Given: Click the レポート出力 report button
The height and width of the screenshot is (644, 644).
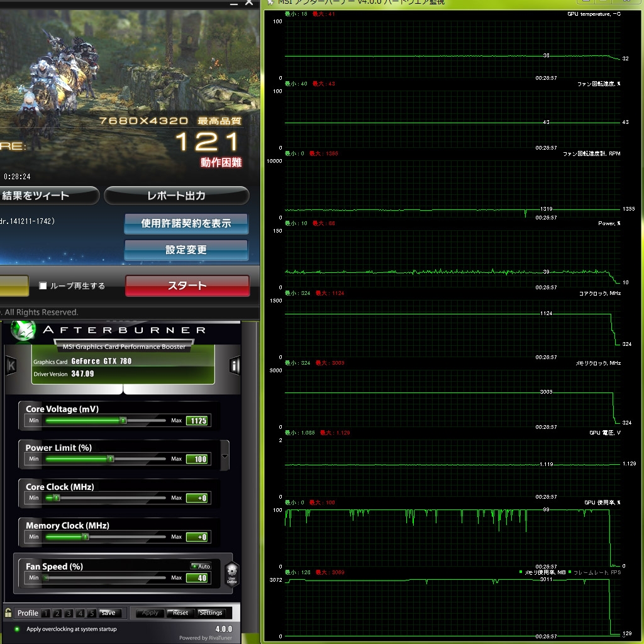Looking at the screenshot, I should click(x=177, y=196).
